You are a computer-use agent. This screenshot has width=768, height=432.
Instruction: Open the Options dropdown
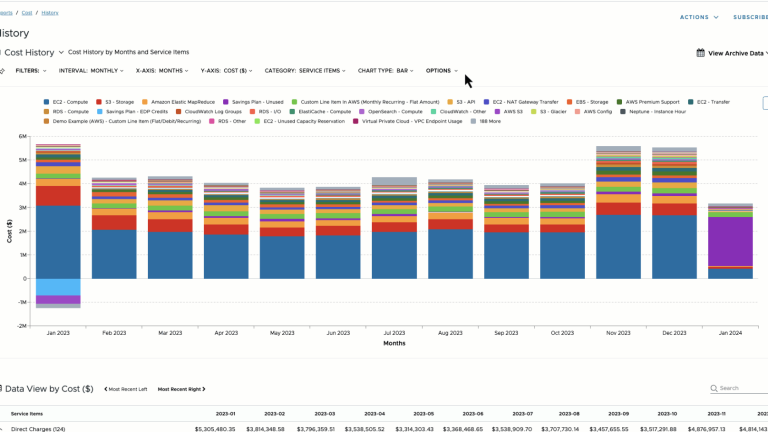pos(442,71)
